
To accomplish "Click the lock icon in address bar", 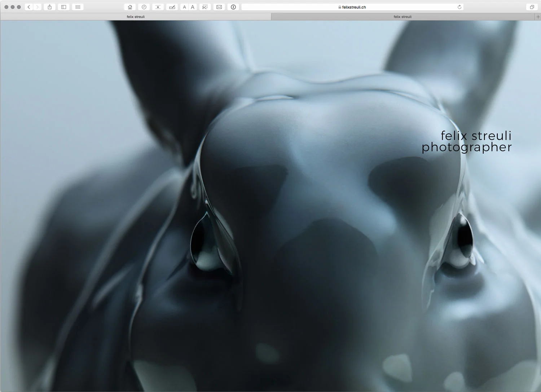I will pos(340,7).
